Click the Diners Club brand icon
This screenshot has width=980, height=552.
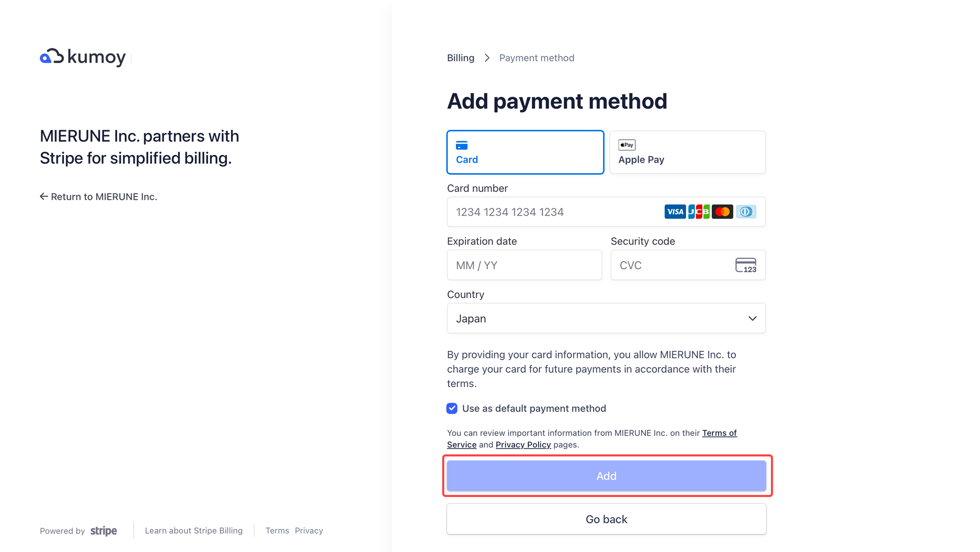(746, 212)
